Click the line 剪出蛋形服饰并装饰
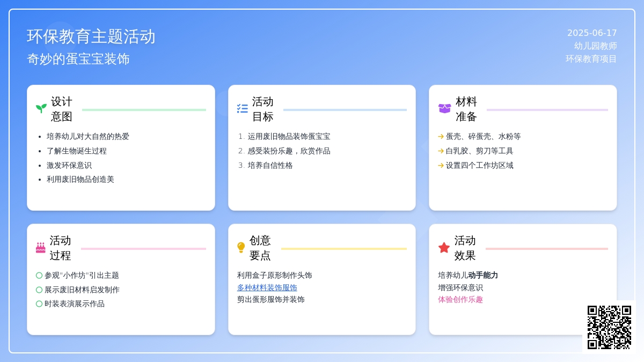This screenshot has height=362, width=644. [271, 300]
